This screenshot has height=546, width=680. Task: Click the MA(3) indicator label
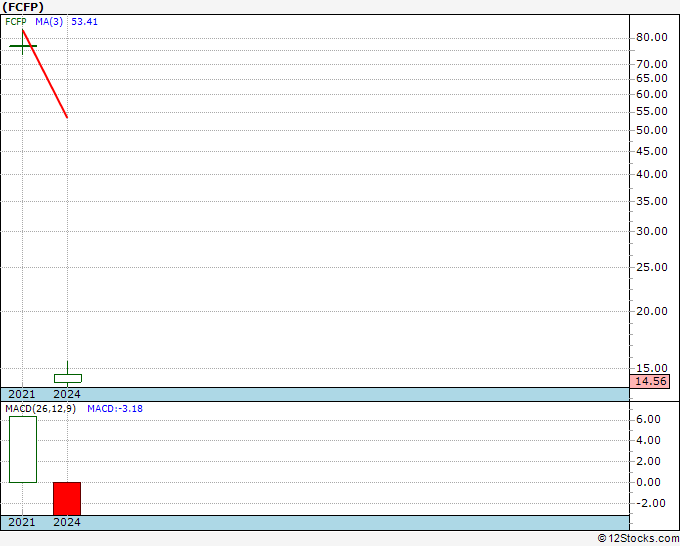coord(49,22)
